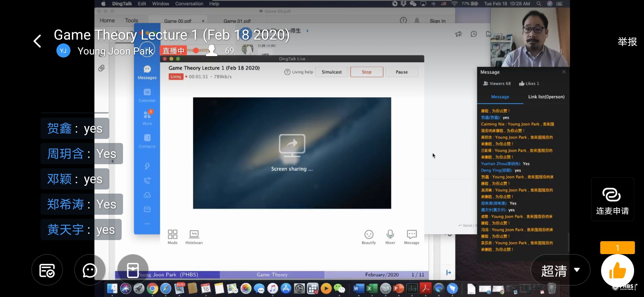Click the paperclip attachments icon

pos(102,68)
